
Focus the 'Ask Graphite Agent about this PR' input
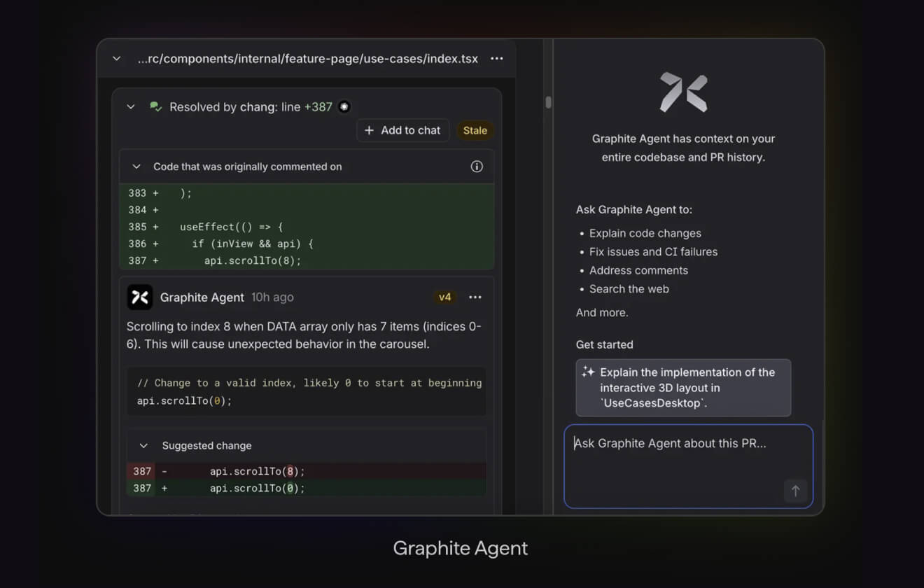pos(689,466)
